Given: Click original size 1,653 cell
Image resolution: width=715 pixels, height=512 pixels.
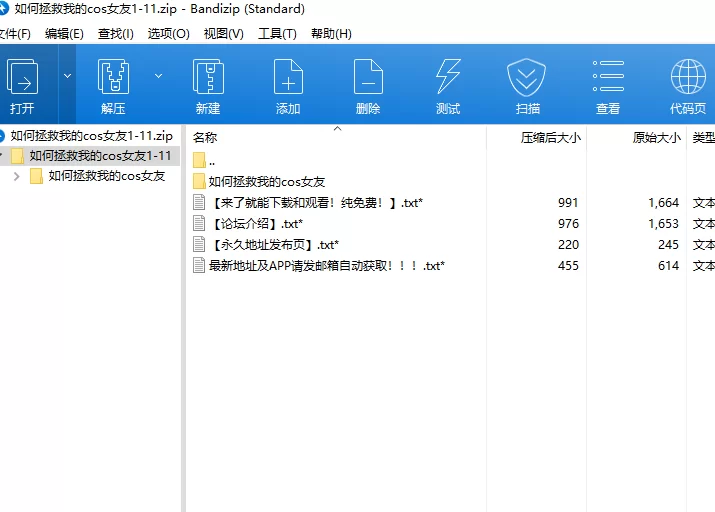Looking at the screenshot, I should (x=663, y=223).
